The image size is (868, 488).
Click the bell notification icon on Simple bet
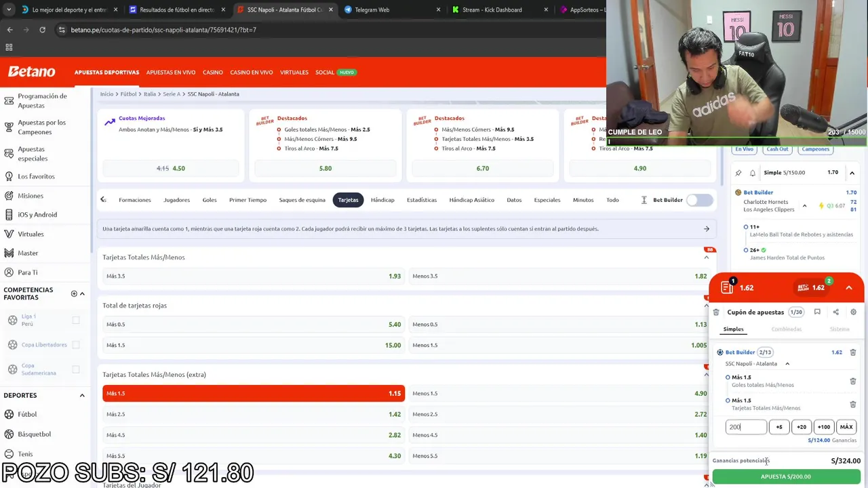753,173
